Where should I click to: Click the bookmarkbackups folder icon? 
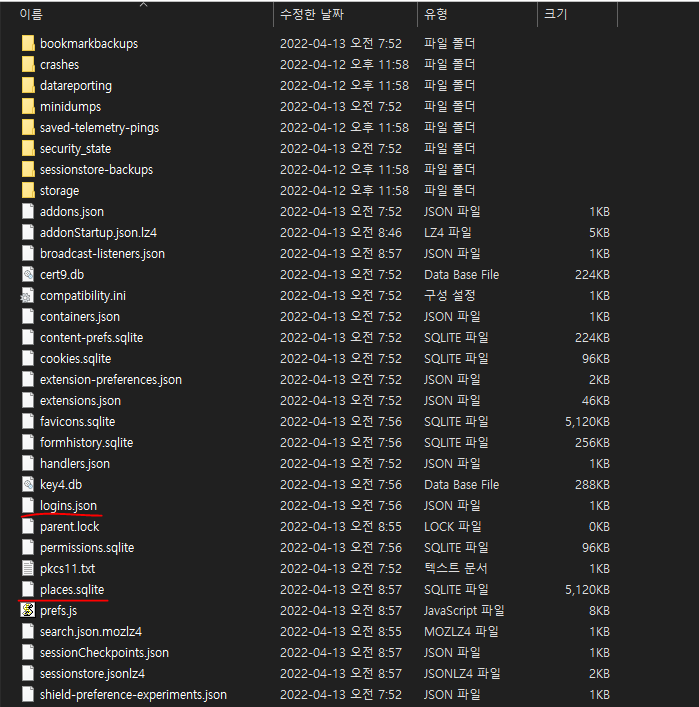pos(28,43)
